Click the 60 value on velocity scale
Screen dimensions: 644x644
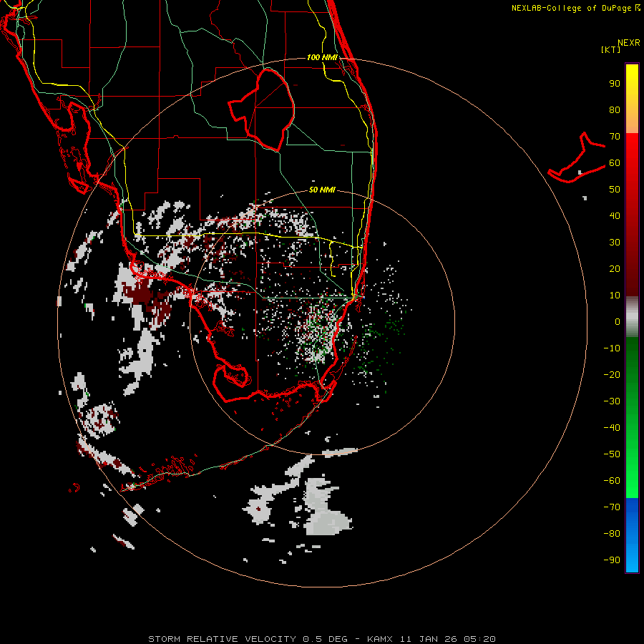pyautogui.click(x=615, y=163)
